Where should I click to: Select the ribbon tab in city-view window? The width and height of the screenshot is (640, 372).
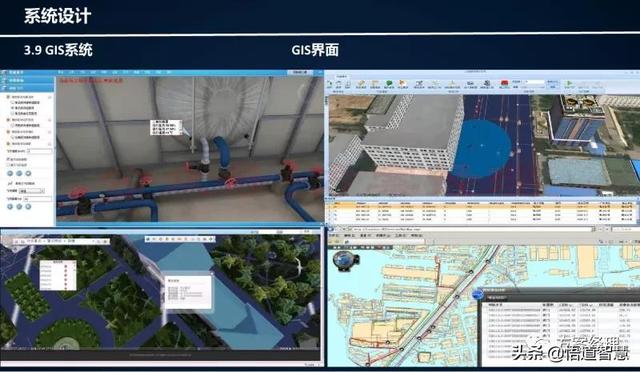tap(341, 76)
